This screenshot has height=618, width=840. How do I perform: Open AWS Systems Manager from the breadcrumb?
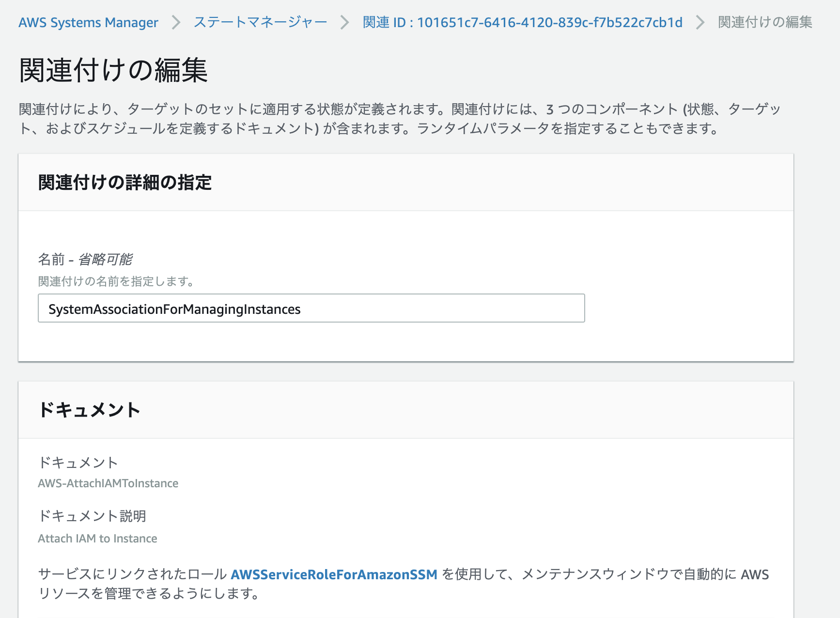point(88,22)
